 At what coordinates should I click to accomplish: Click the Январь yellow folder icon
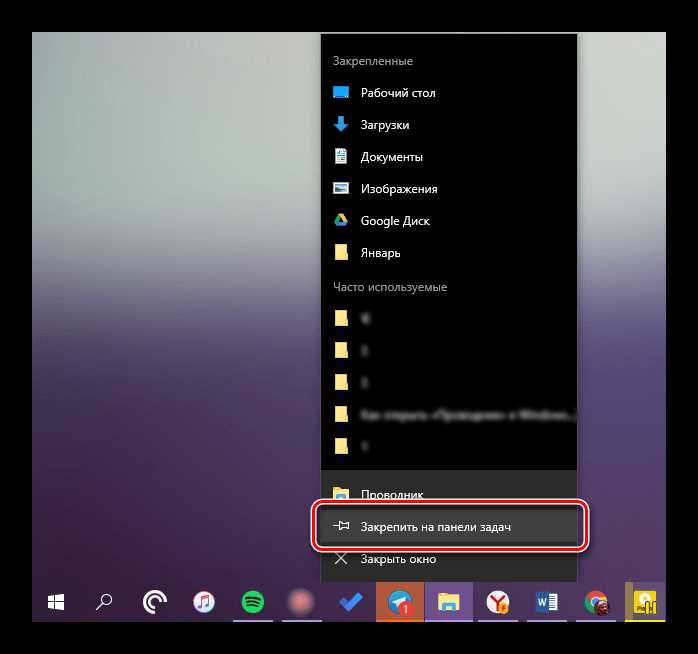pos(341,252)
